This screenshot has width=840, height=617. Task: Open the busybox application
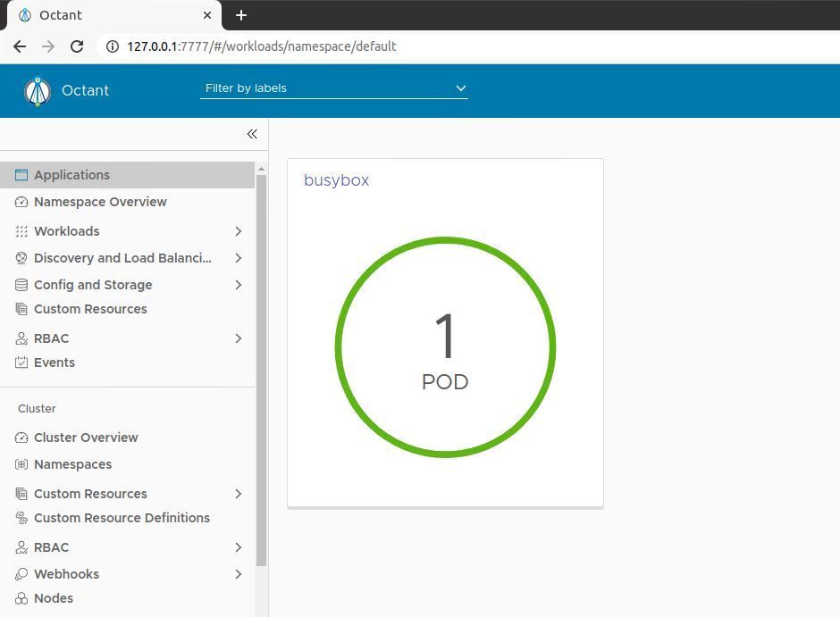point(337,179)
